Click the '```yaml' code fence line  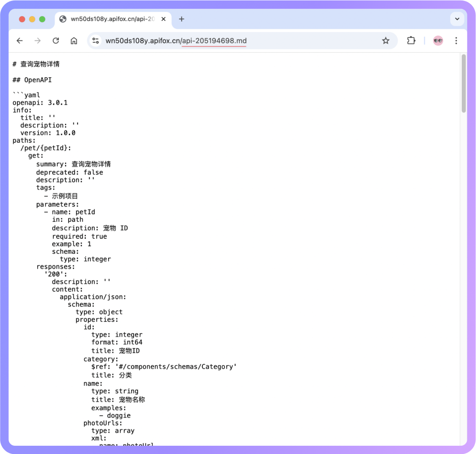coord(26,95)
